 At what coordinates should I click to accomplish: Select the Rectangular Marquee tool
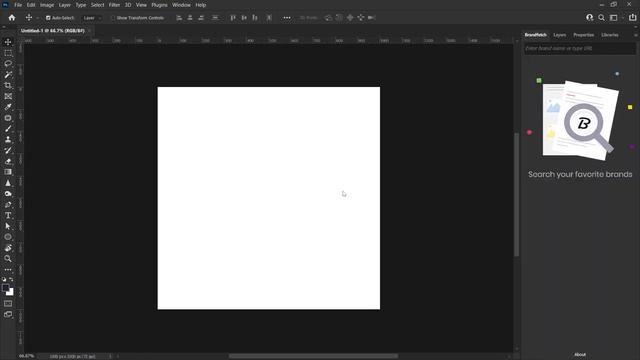click(x=8, y=53)
